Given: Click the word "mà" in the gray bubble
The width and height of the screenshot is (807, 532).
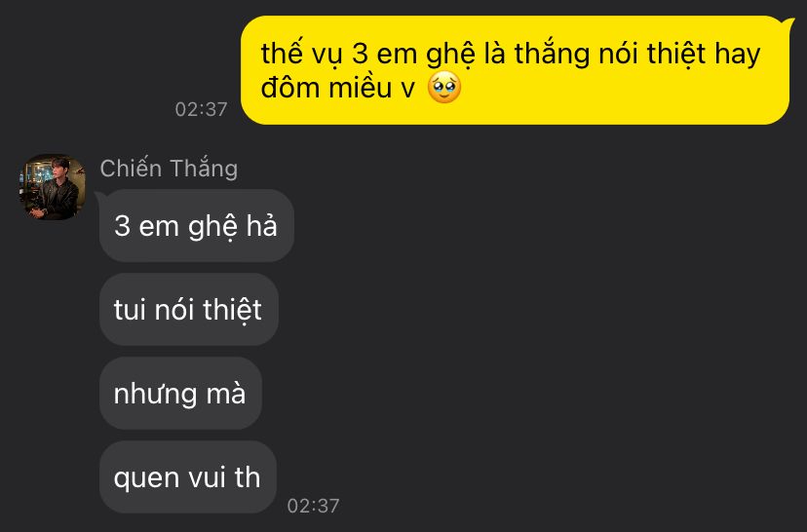Looking at the screenshot, I should click(x=226, y=394).
